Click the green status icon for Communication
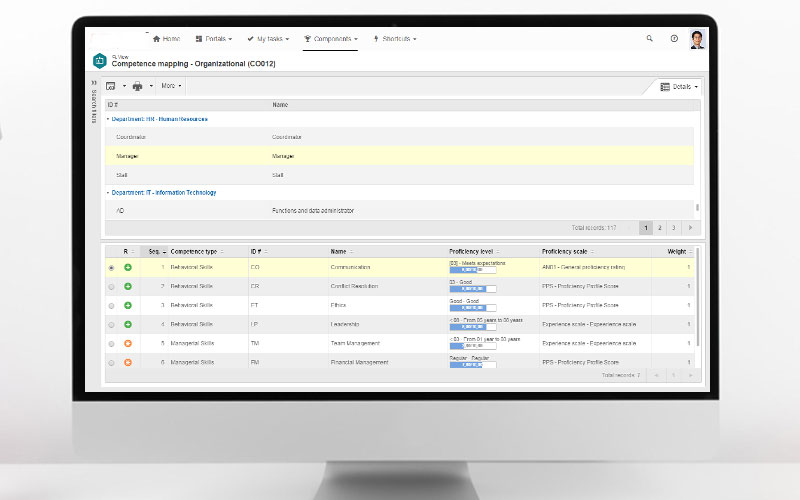 128,268
